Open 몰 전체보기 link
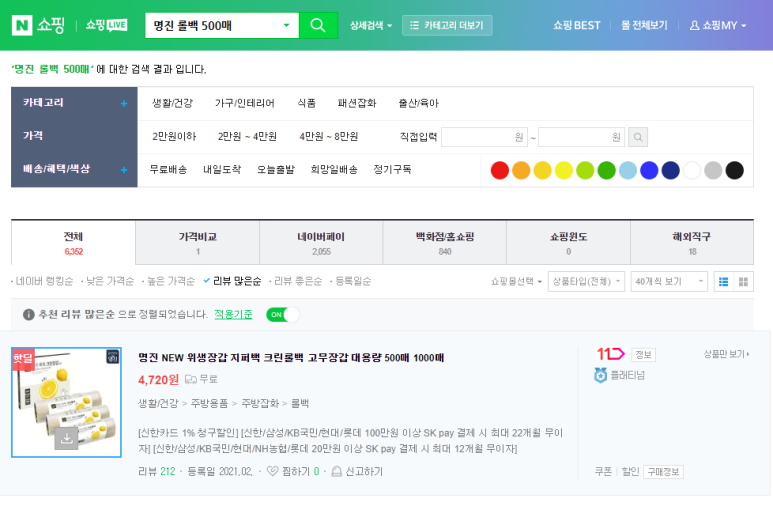Screen dimensions: 773x506 644,25
